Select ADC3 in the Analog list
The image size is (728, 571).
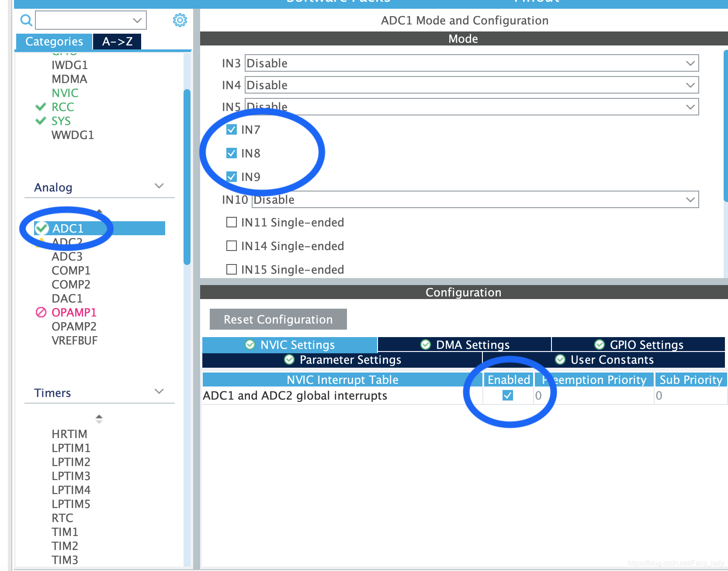(x=67, y=256)
